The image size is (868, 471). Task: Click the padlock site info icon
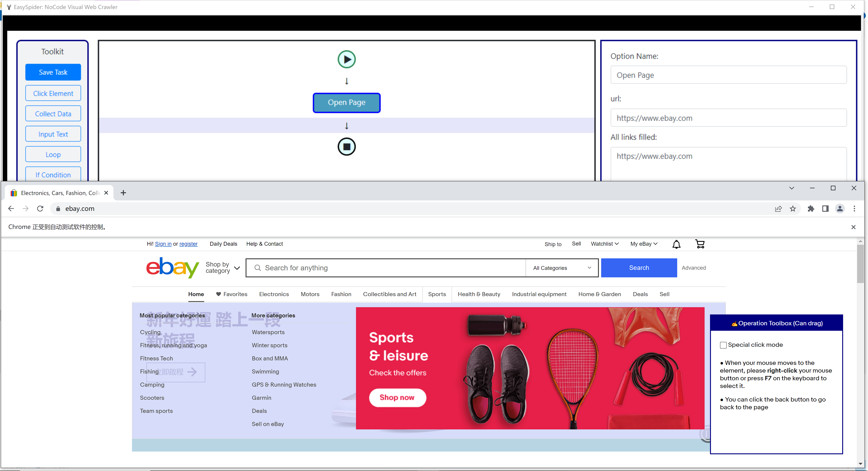[x=58, y=209]
